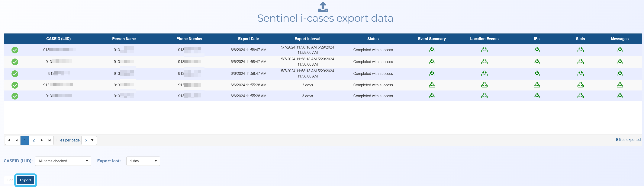
Task: Download Location Events for second row
Action: pyautogui.click(x=484, y=62)
